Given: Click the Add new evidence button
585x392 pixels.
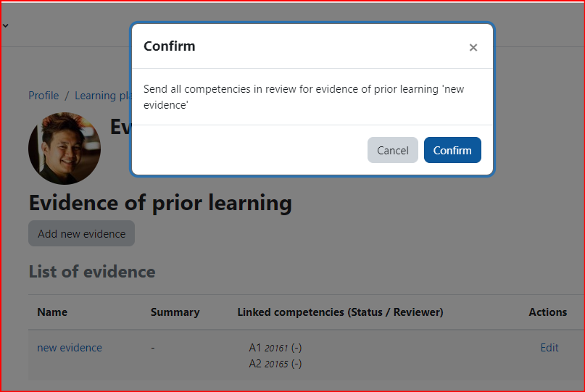Looking at the screenshot, I should (82, 233).
